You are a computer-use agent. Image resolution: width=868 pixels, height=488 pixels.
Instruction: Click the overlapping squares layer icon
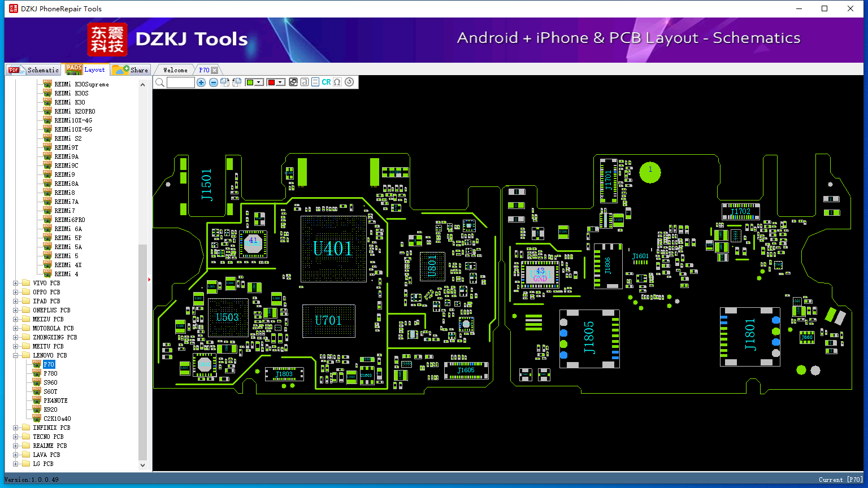[293, 82]
